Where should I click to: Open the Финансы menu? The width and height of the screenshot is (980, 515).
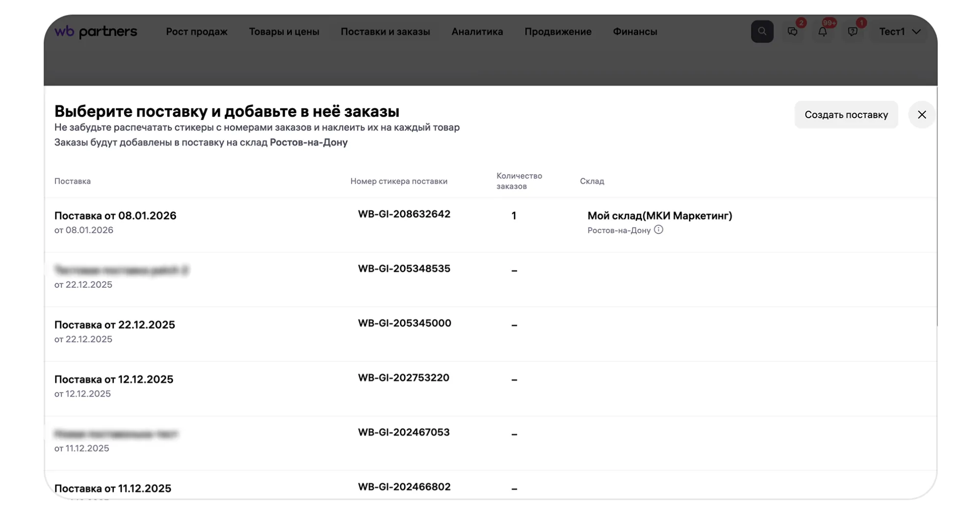634,32
